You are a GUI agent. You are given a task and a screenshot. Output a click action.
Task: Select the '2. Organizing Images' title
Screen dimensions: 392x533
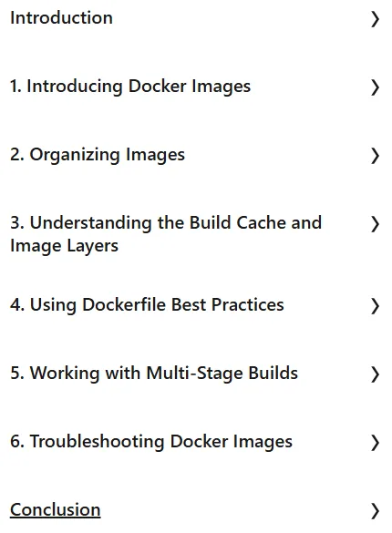click(98, 155)
